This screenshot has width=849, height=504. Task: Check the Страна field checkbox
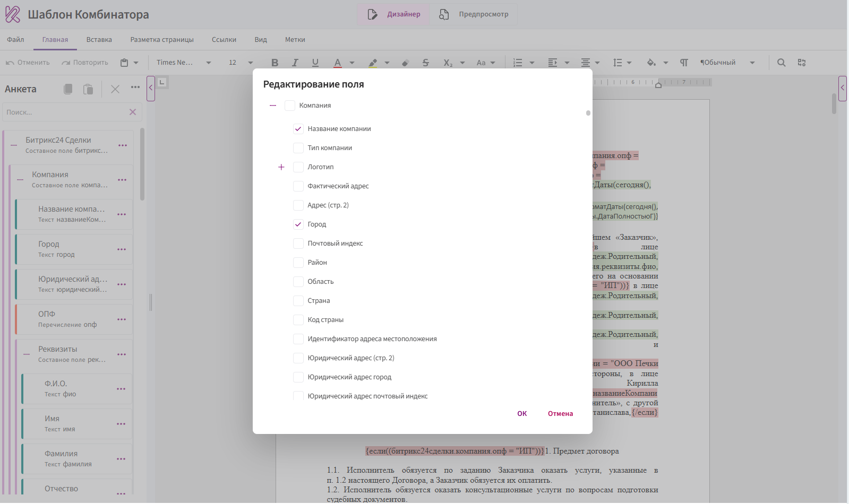pyautogui.click(x=298, y=301)
